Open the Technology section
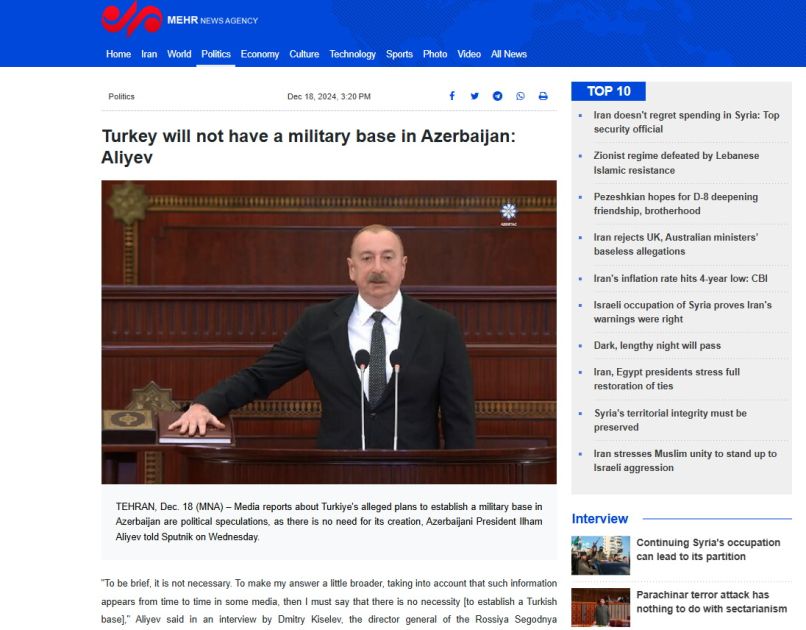 (352, 54)
